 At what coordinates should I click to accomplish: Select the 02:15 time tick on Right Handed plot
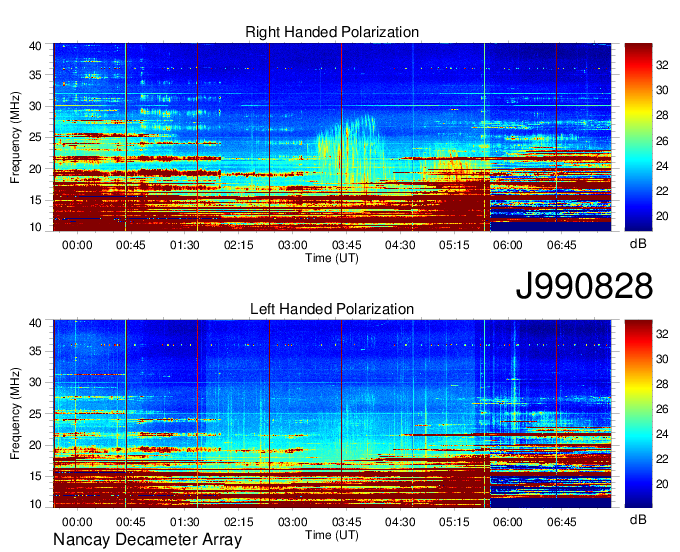pyautogui.click(x=239, y=245)
